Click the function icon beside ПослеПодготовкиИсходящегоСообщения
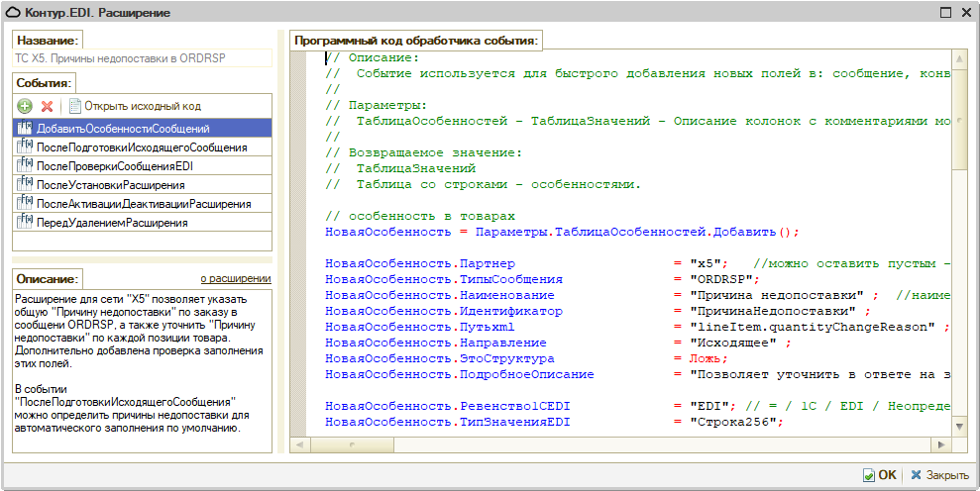This screenshot has width=980, height=491. (x=26, y=147)
